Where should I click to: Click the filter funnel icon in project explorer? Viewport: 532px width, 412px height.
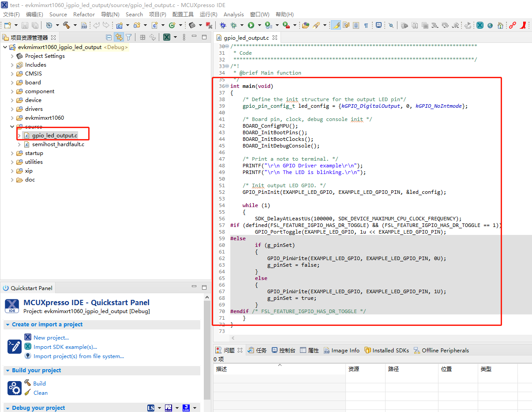[x=128, y=38]
